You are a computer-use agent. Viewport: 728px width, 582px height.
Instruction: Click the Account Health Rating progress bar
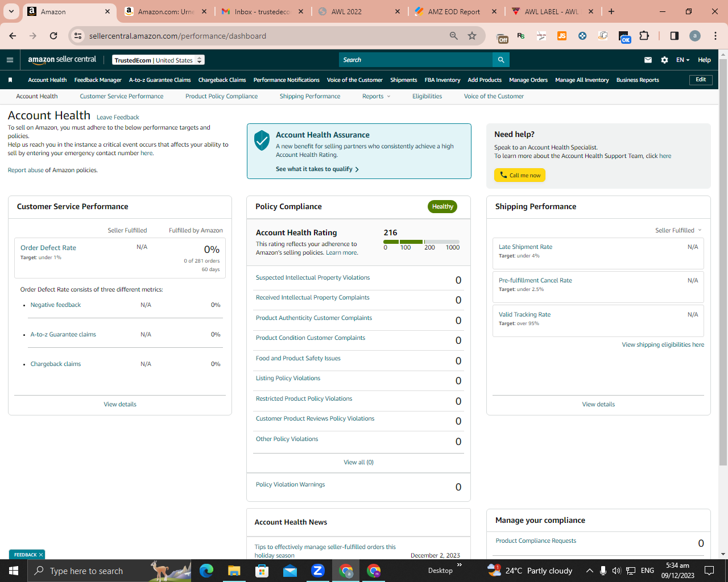pos(421,242)
